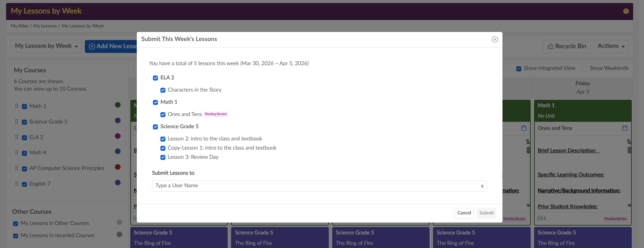Uncheck the ELA 2 course checkbox in dialog
Image resolution: width=644 pixels, height=248 pixels.
click(x=155, y=78)
